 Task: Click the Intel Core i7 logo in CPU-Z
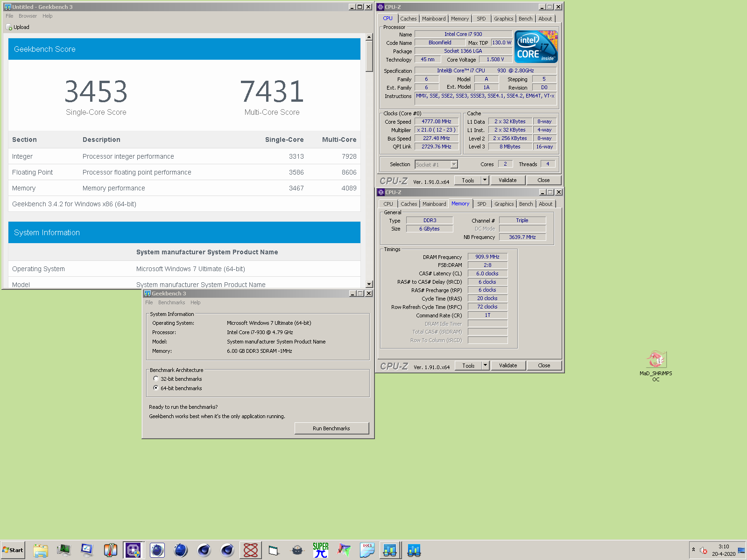[x=536, y=47]
